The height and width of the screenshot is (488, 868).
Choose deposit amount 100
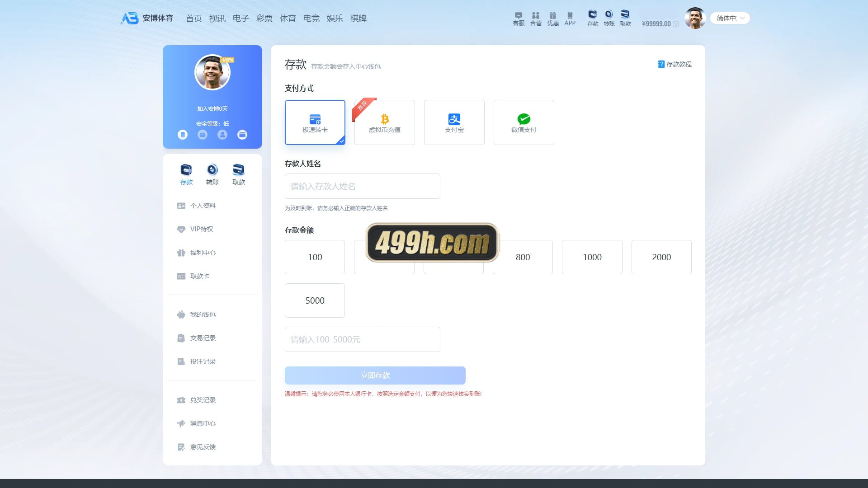tap(315, 257)
